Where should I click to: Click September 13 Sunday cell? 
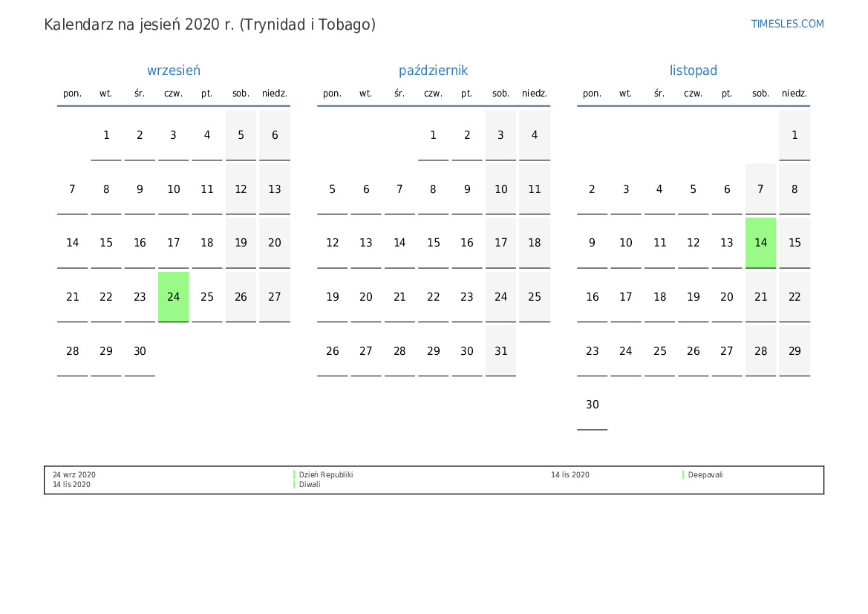point(275,189)
